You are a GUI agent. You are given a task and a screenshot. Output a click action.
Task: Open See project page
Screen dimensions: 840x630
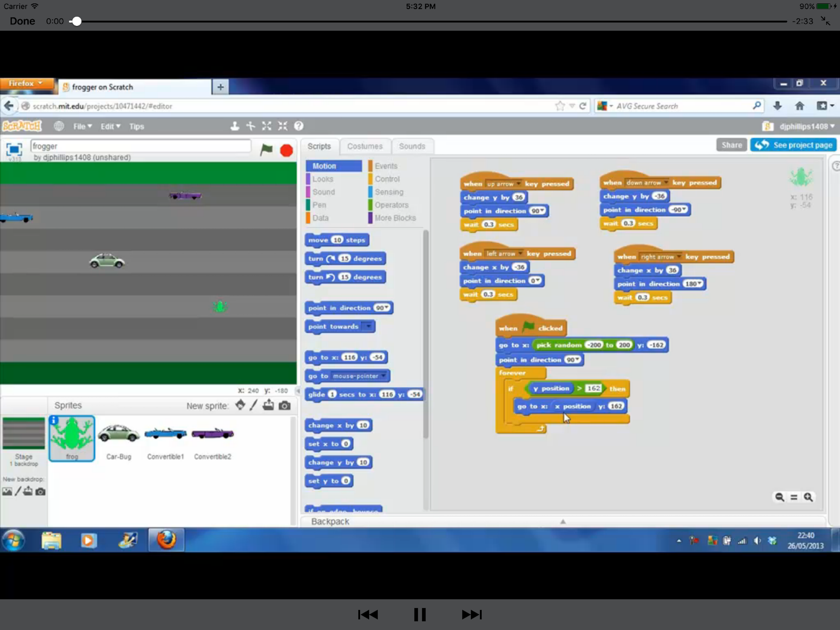point(793,145)
